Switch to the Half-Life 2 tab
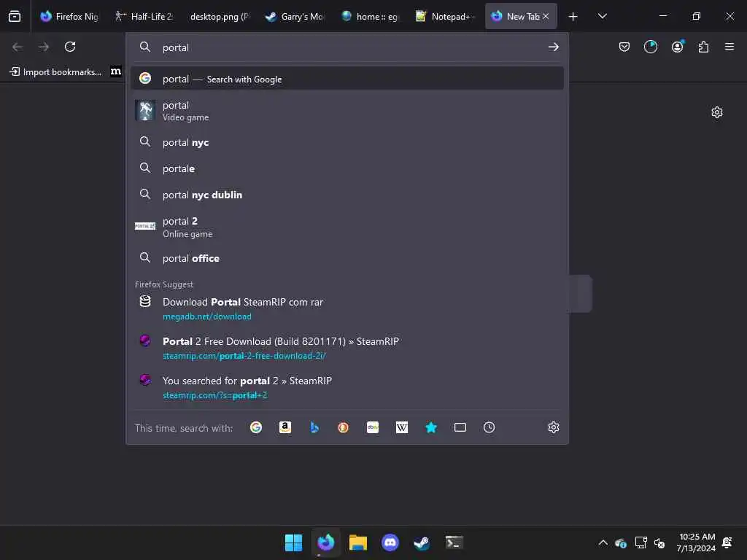 click(144, 16)
